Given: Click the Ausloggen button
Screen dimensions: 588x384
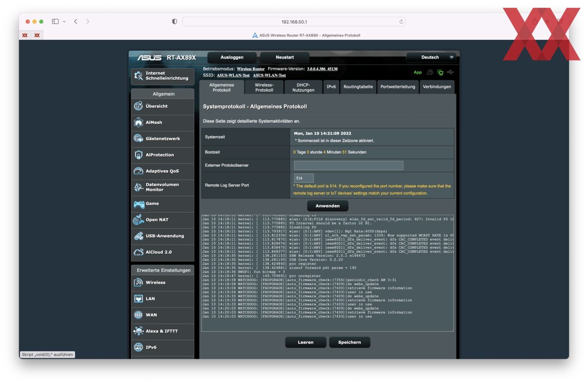Looking at the screenshot, I should [x=232, y=57].
